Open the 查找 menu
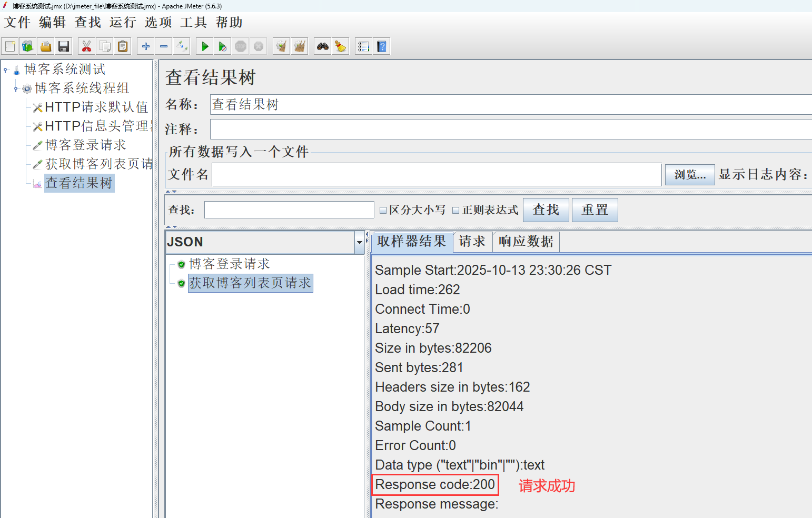The height and width of the screenshot is (518, 812). click(88, 23)
